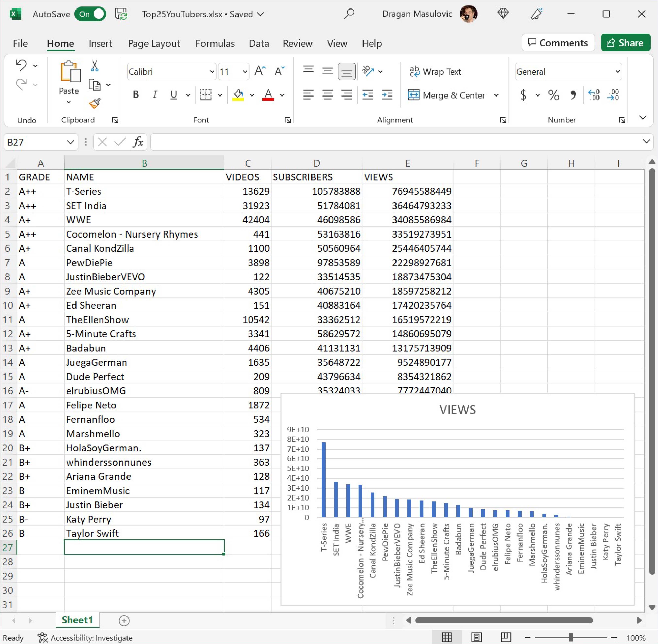This screenshot has width=658, height=644.
Task: Click the Percent Style icon
Action: pos(554,95)
